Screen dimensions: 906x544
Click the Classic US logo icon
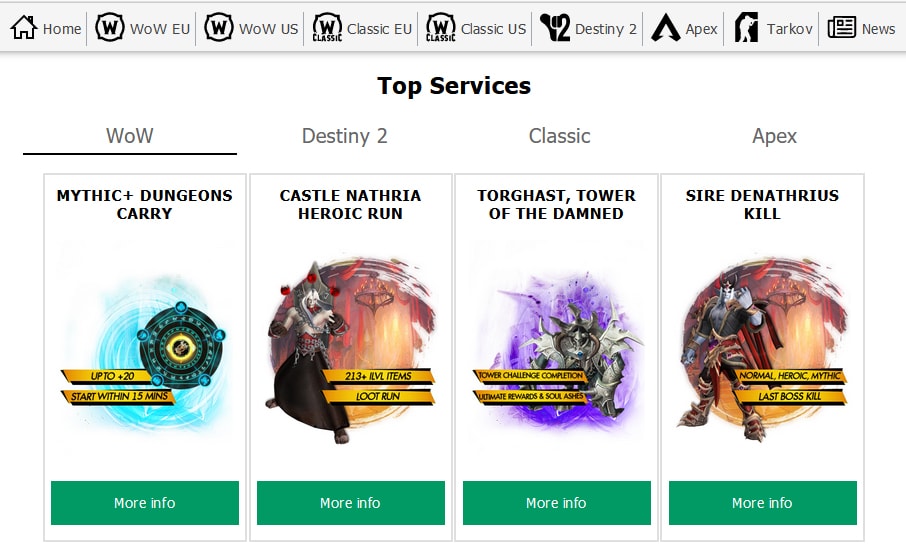pos(441,28)
